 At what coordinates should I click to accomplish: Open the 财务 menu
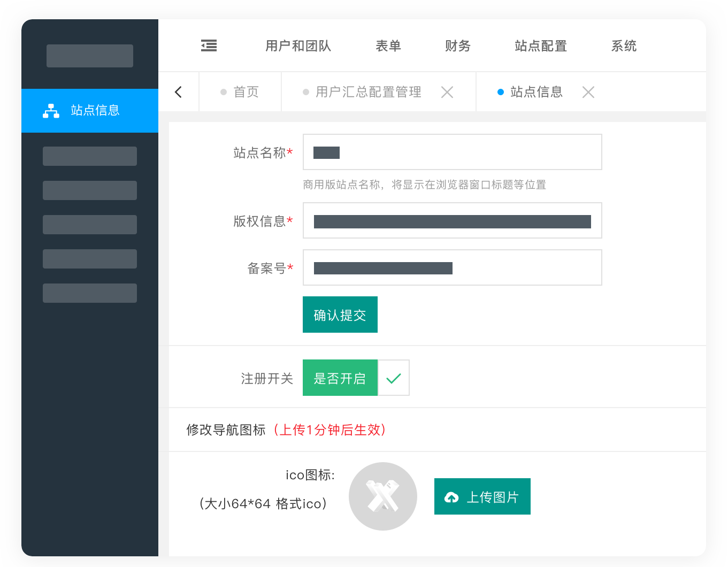tap(457, 46)
